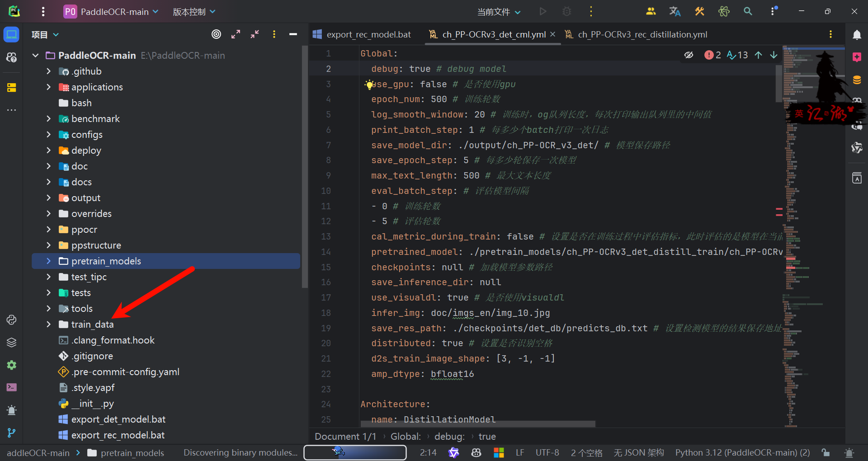
Task: Expand the train_data folder
Action: click(48, 325)
